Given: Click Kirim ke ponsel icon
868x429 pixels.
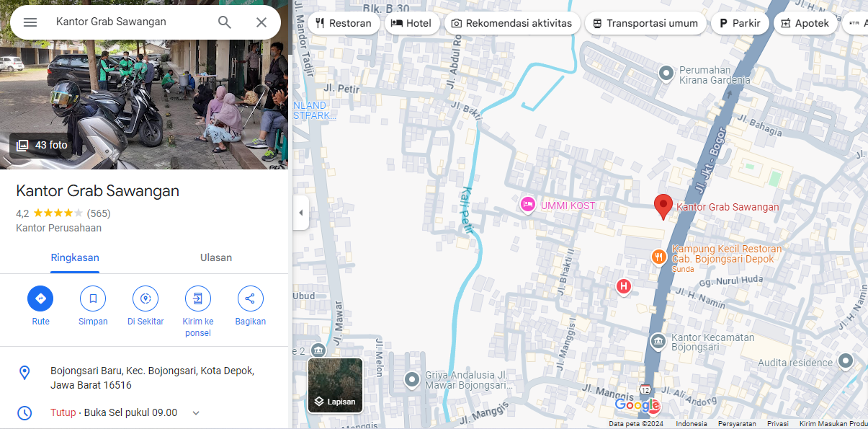Looking at the screenshot, I should [198, 298].
